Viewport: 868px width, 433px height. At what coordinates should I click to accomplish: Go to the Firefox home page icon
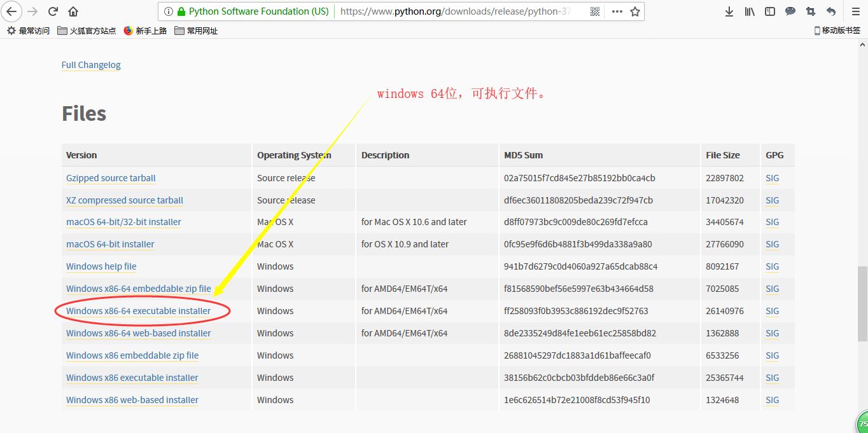pyautogui.click(x=73, y=11)
